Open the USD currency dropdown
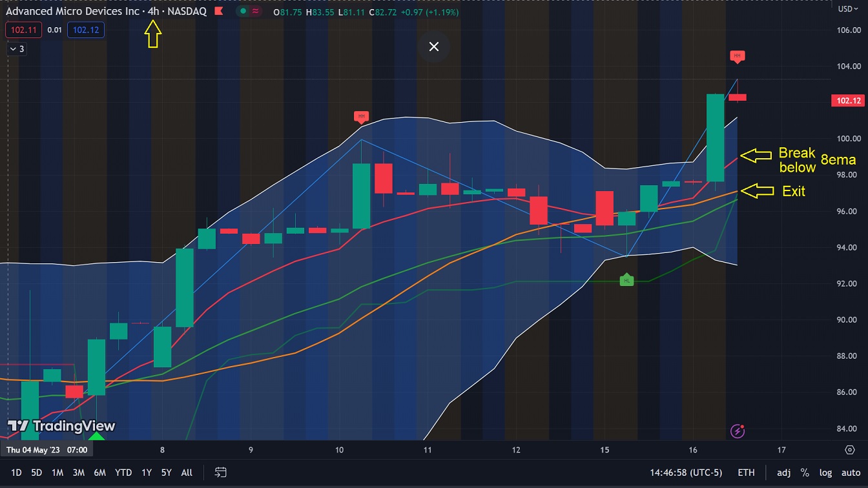The image size is (868, 488). (x=847, y=8)
